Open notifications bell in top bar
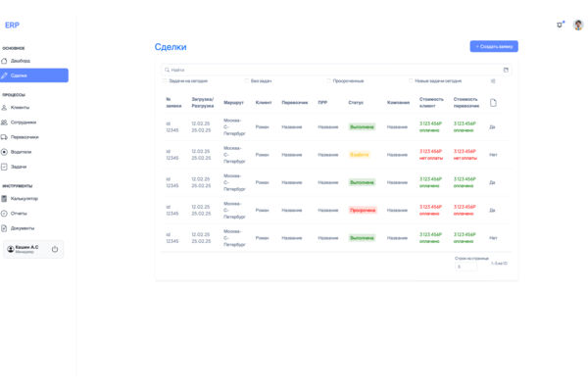 click(x=560, y=24)
